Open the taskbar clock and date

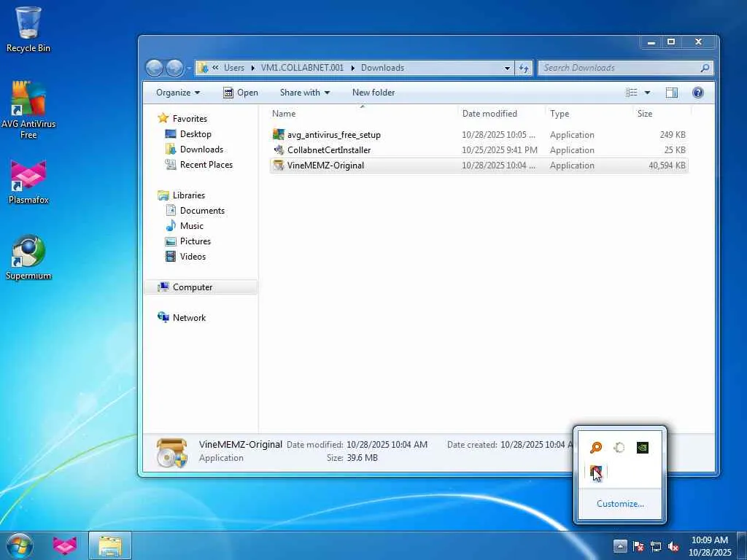click(x=709, y=546)
